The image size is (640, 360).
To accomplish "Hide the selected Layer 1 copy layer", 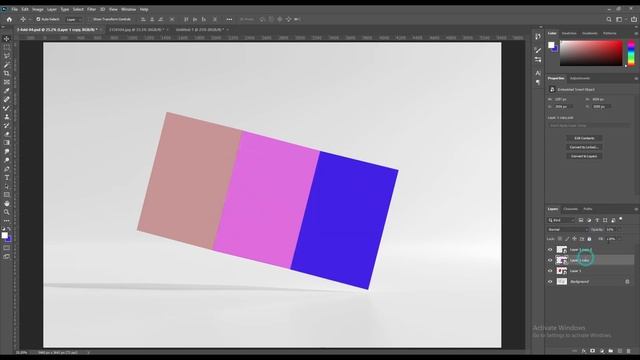I will coord(550,260).
